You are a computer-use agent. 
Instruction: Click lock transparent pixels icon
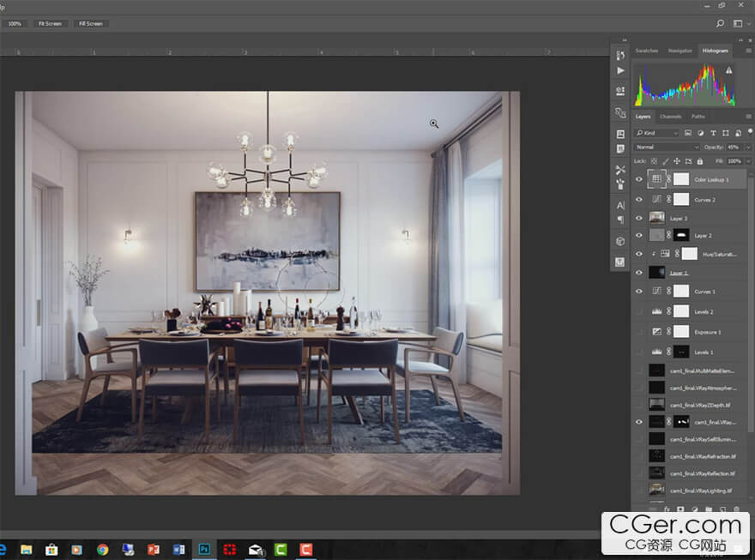(x=654, y=161)
